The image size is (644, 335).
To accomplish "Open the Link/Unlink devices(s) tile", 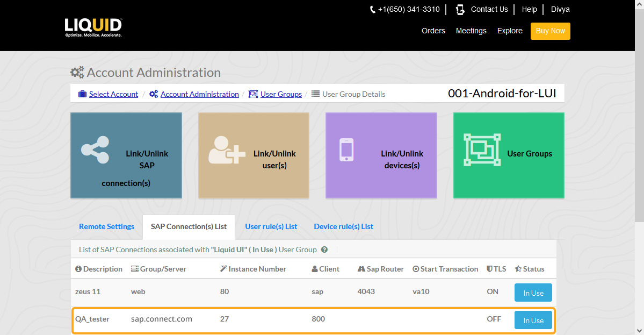I will click(381, 155).
